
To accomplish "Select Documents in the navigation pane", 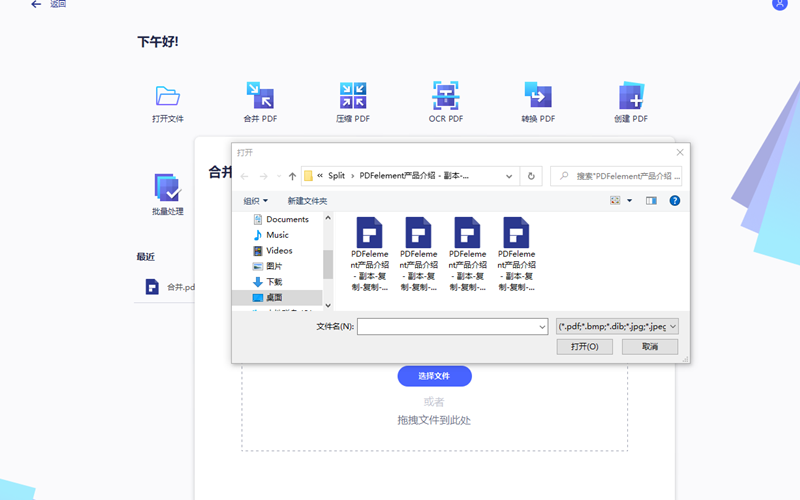I will pyautogui.click(x=287, y=219).
